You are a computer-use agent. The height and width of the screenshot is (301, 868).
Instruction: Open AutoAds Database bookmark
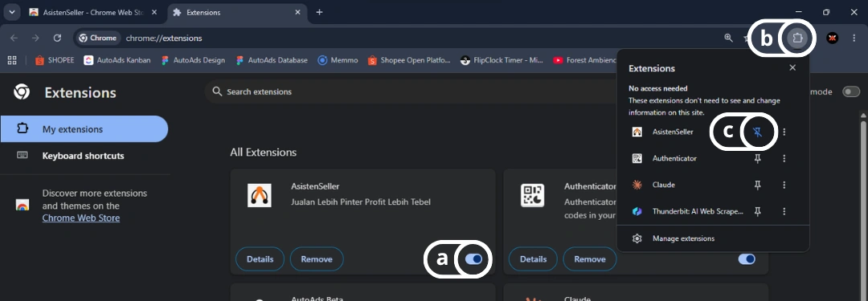[272, 60]
